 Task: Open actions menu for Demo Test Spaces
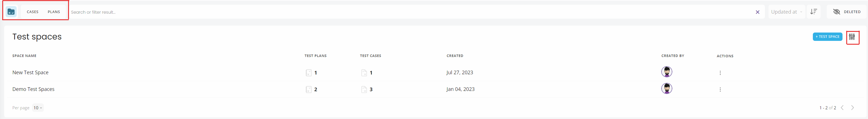[720, 90]
